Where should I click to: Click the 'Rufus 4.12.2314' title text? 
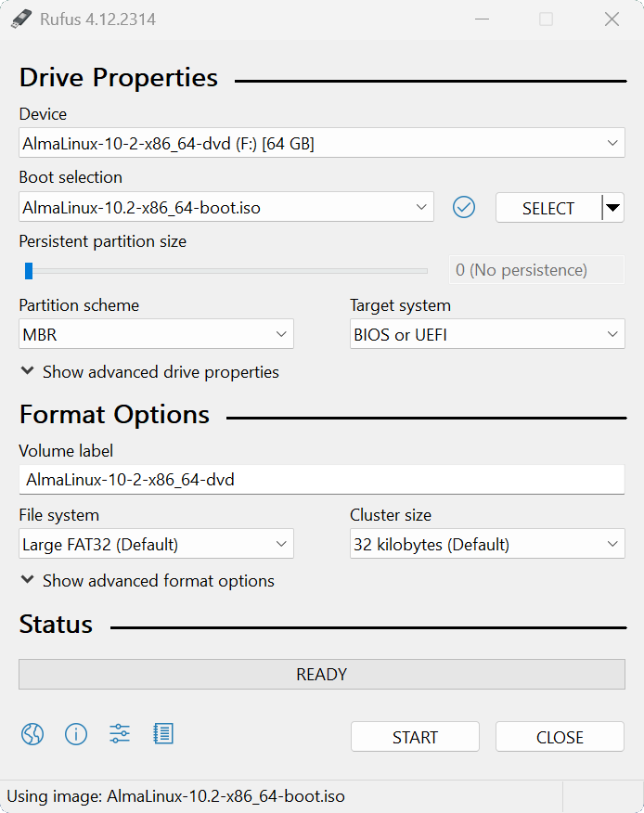pos(98,19)
